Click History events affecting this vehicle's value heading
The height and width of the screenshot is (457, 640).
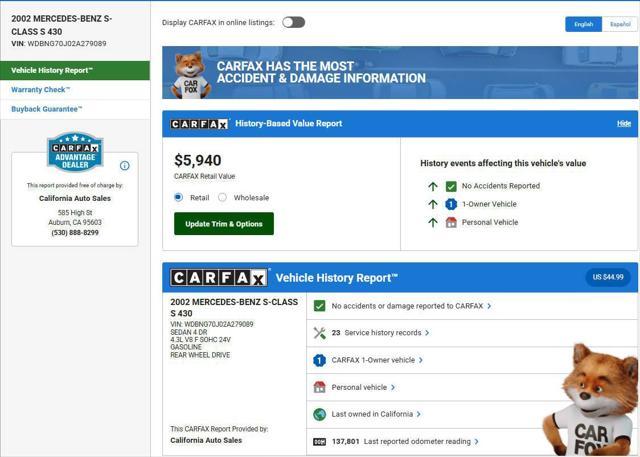[503, 163]
